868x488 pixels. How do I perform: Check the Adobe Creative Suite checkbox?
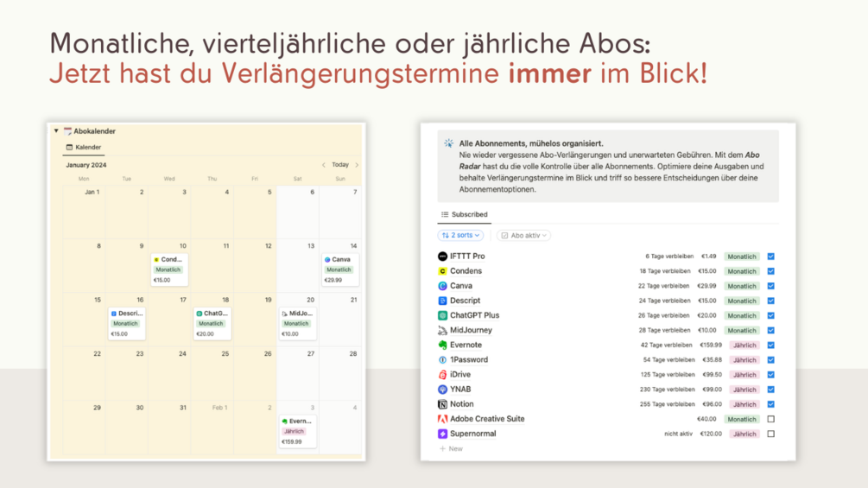tap(770, 419)
